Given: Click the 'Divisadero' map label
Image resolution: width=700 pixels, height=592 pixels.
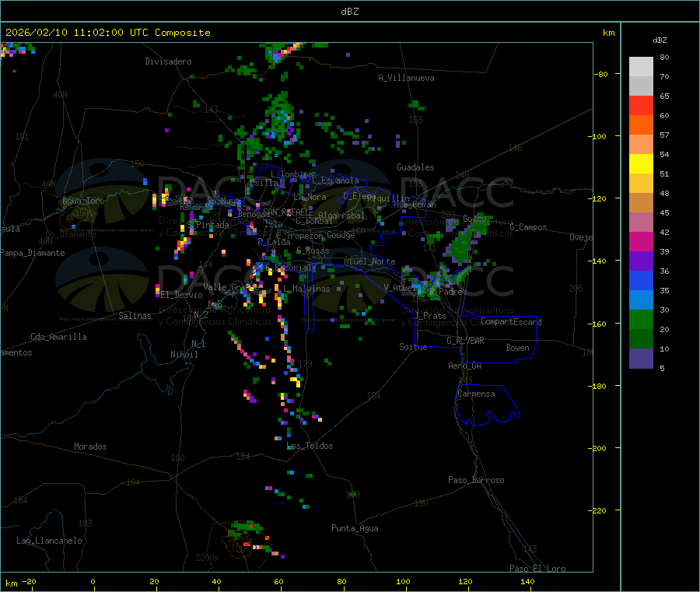Looking at the screenshot, I should pos(168,61).
